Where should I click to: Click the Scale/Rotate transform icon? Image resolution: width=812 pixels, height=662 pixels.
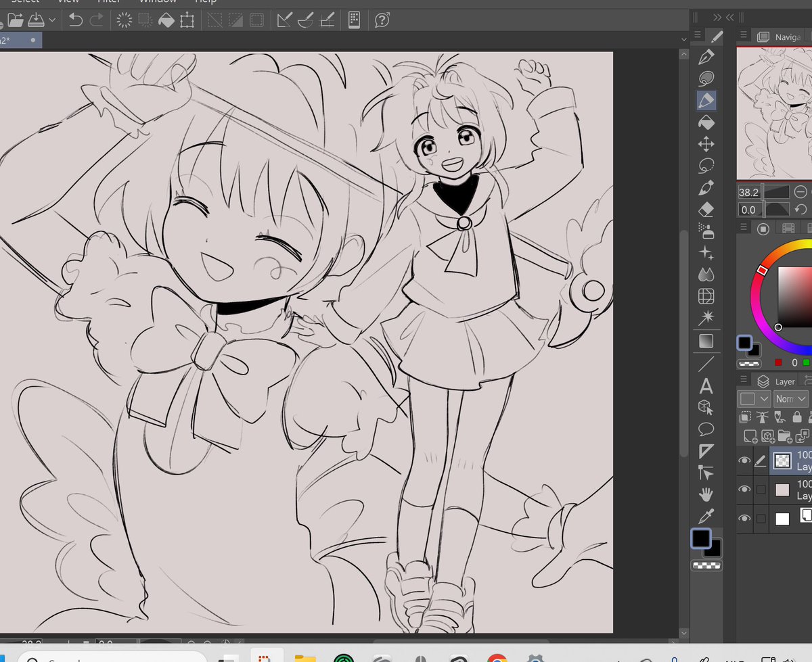click(187, 20)
